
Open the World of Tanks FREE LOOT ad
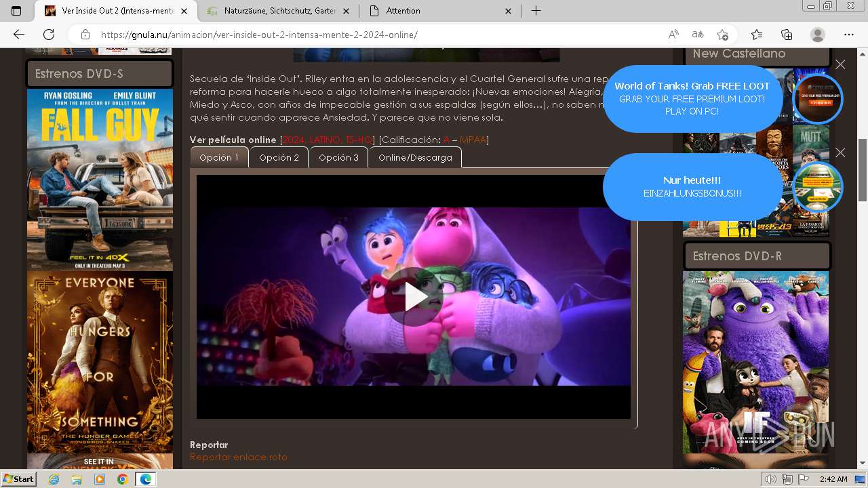click(x=692, y=98)
